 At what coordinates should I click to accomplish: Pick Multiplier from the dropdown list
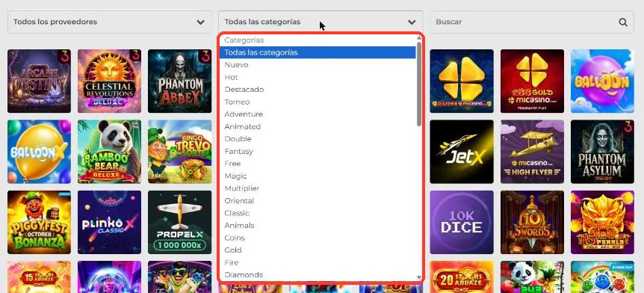click(318, 188)
